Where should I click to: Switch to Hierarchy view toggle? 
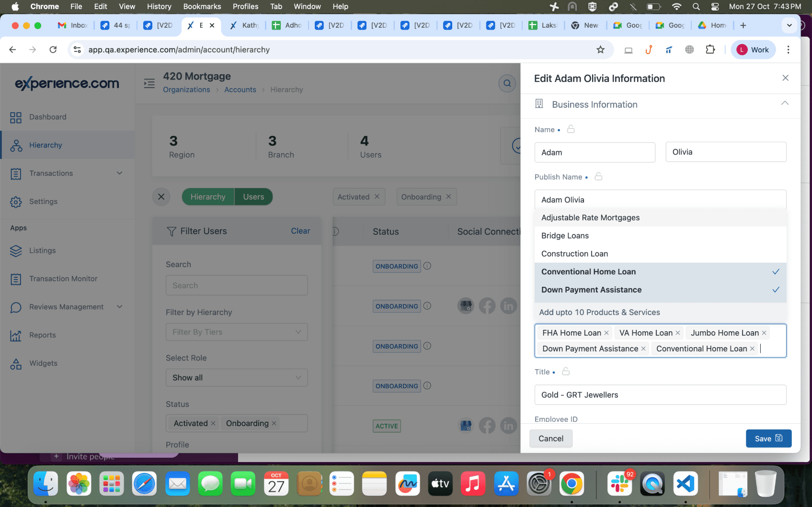click(208, 197)
